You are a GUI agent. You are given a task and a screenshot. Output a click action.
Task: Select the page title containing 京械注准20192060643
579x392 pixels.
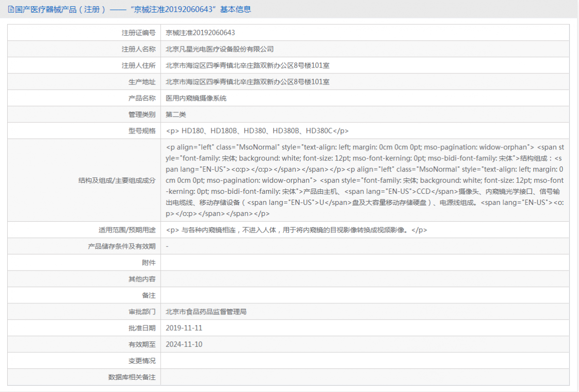(x=133, y=9)
